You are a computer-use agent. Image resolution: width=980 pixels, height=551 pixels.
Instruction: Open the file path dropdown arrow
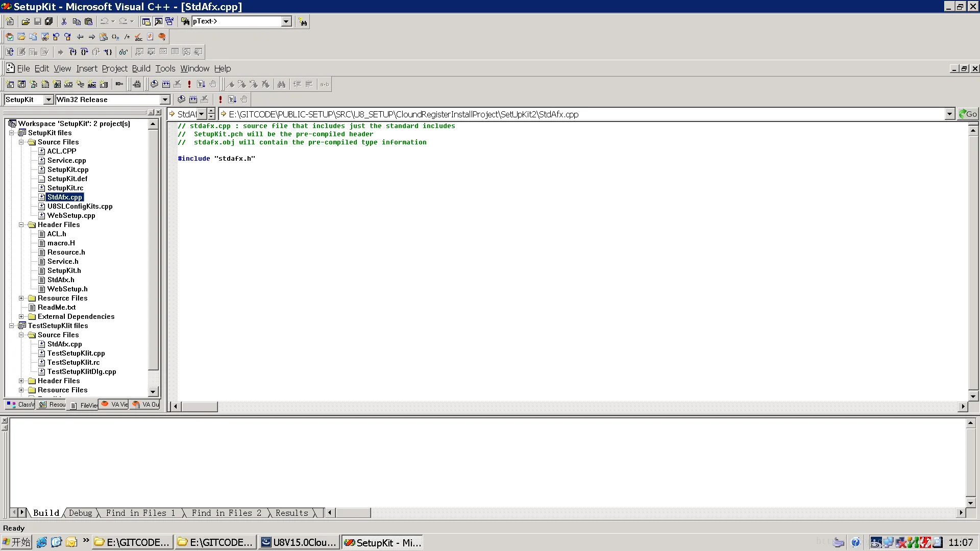pyautogui.click(x=949, y=114)
